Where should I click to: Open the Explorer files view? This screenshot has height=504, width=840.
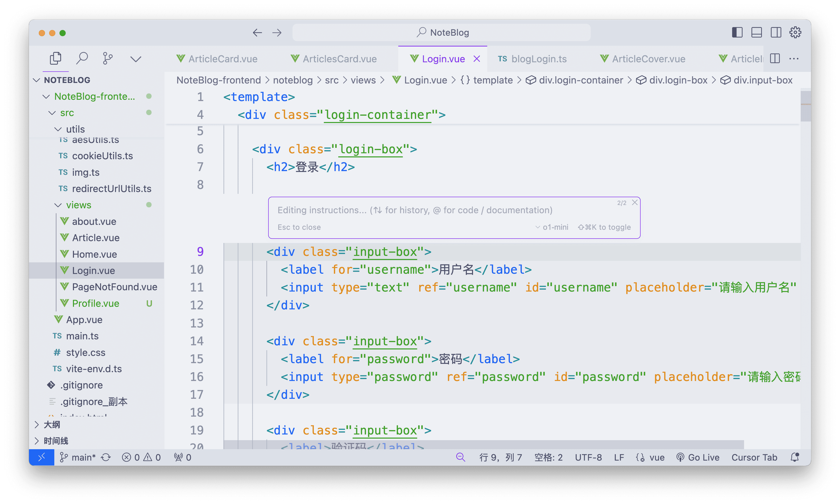[x=55, y=58]
